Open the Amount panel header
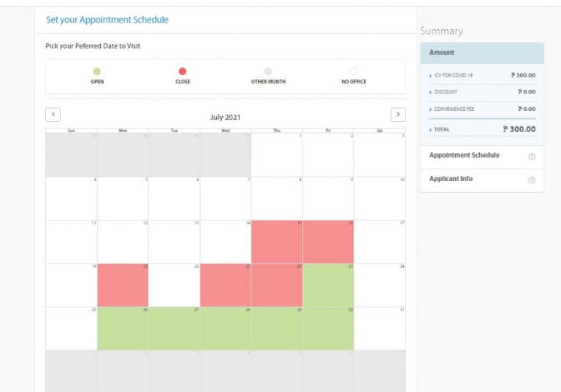The height and width of the screenshot is (392, 561). tap(481, 53)
